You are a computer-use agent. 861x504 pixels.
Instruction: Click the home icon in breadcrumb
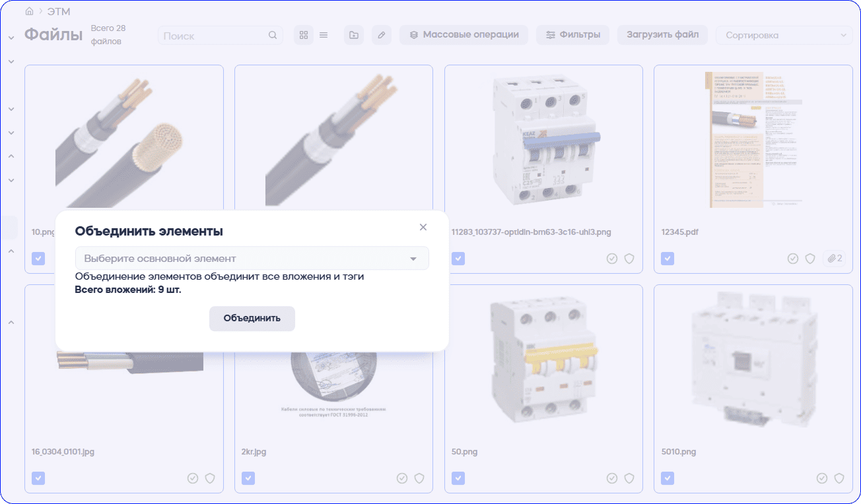click(x=29, y=11)
